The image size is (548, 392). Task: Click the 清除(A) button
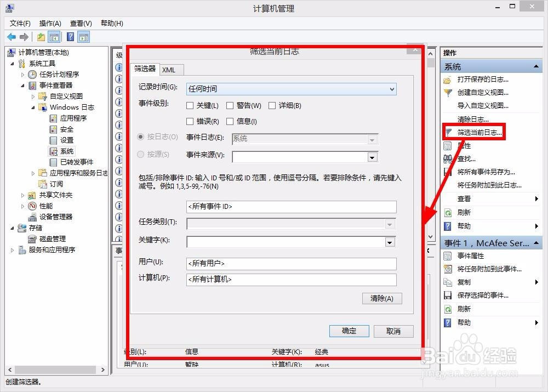pyautogui.click(x=382, y=298)
